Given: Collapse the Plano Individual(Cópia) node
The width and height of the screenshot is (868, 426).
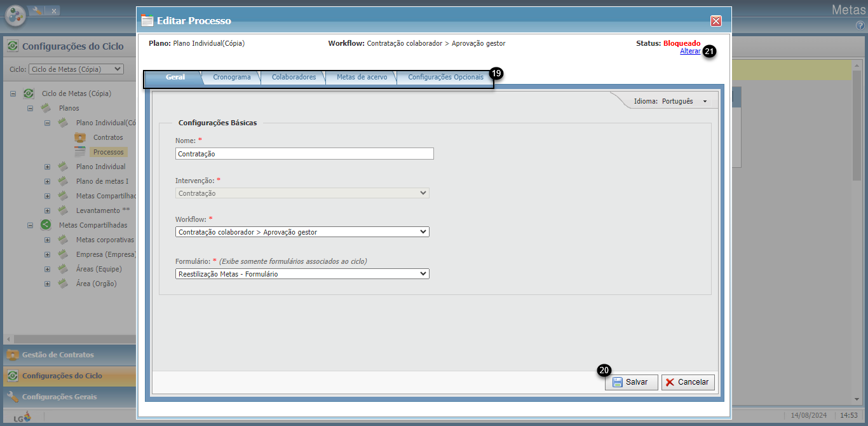Looking at the screenshot, I should [x=47, y=123].
